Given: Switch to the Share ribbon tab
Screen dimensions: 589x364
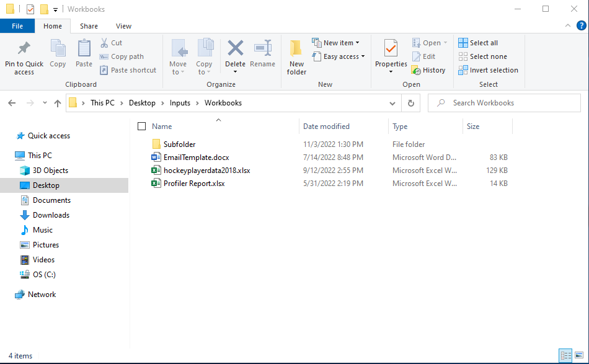Looking at the screenshot, I should point(89,26).
